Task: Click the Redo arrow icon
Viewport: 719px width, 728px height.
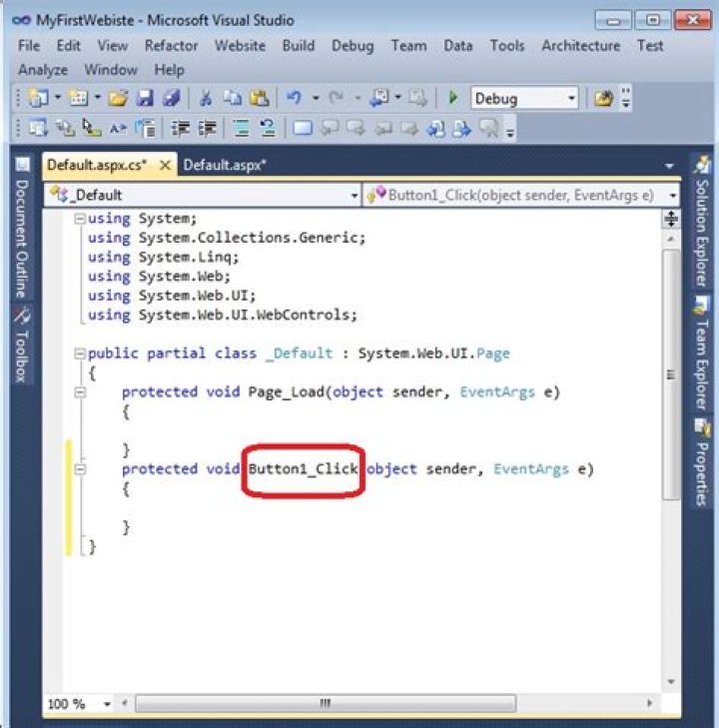Action: click(x=337, y=98)
